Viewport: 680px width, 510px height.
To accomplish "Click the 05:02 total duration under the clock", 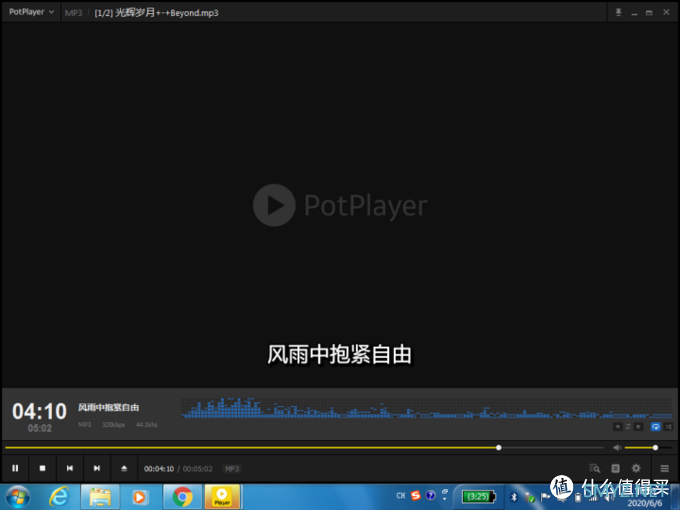I will click(39, 428).
